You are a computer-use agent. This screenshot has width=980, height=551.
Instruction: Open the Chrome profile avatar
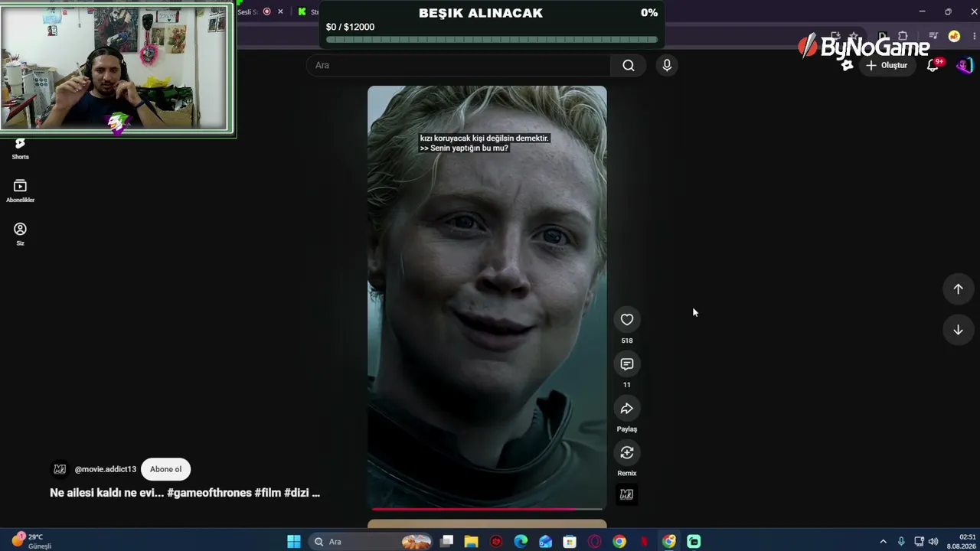coord(954,36)
